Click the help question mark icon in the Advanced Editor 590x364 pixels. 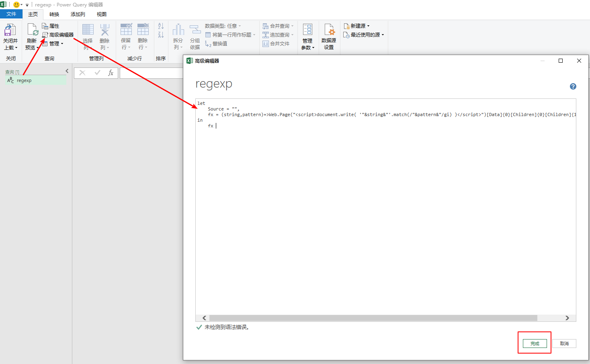pos(573,86)
